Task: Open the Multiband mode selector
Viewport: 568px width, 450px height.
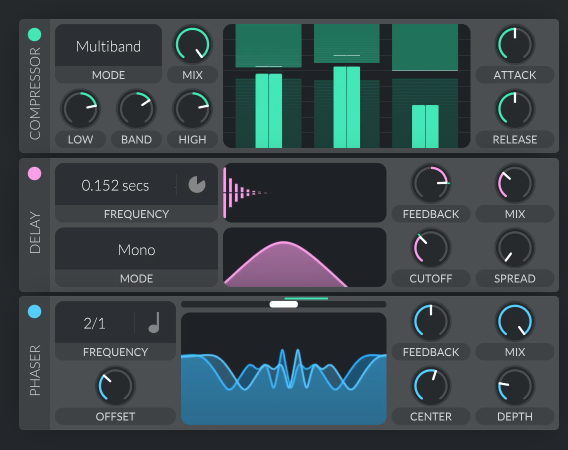Action: tap(108, 46)
